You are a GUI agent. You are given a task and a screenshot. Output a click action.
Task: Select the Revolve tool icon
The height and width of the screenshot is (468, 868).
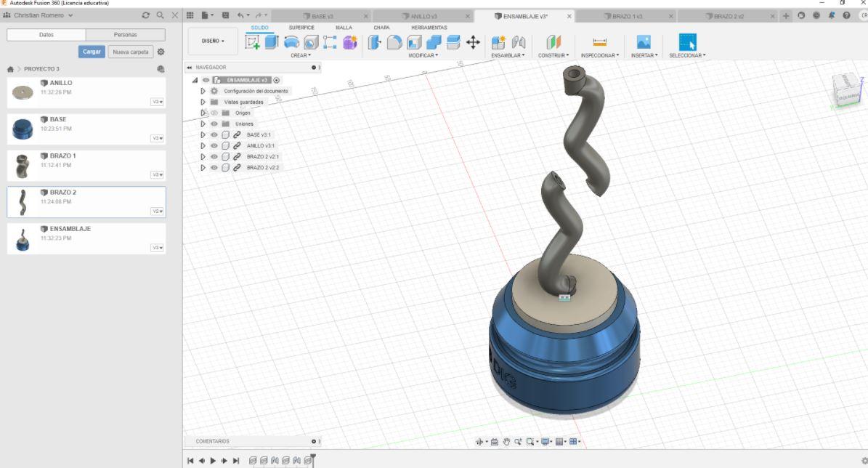click(291, 42)
